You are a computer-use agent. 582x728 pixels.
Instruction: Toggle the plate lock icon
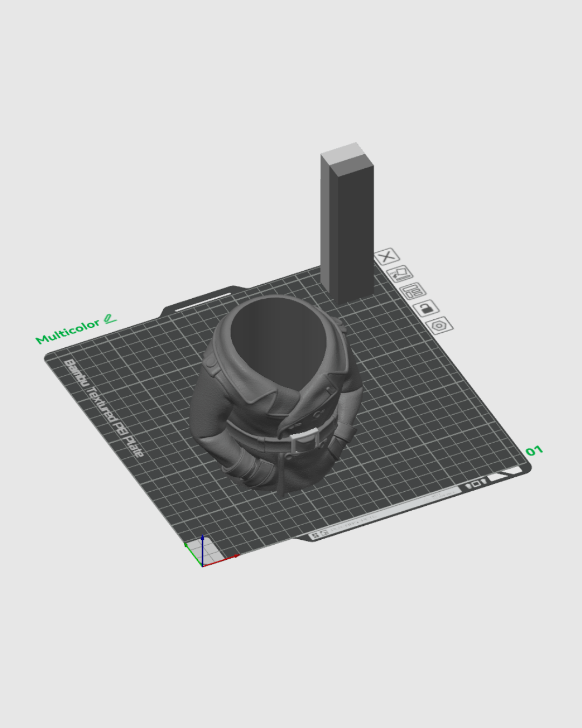click(426, 308)
